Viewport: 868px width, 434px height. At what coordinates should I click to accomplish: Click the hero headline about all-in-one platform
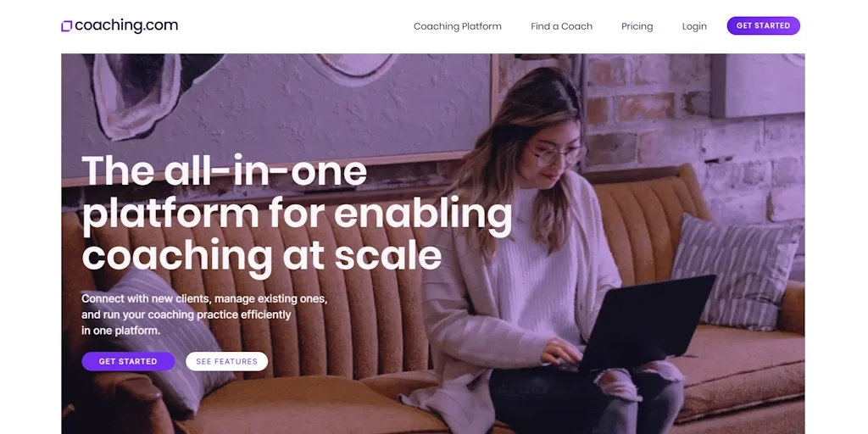(297, 212)
